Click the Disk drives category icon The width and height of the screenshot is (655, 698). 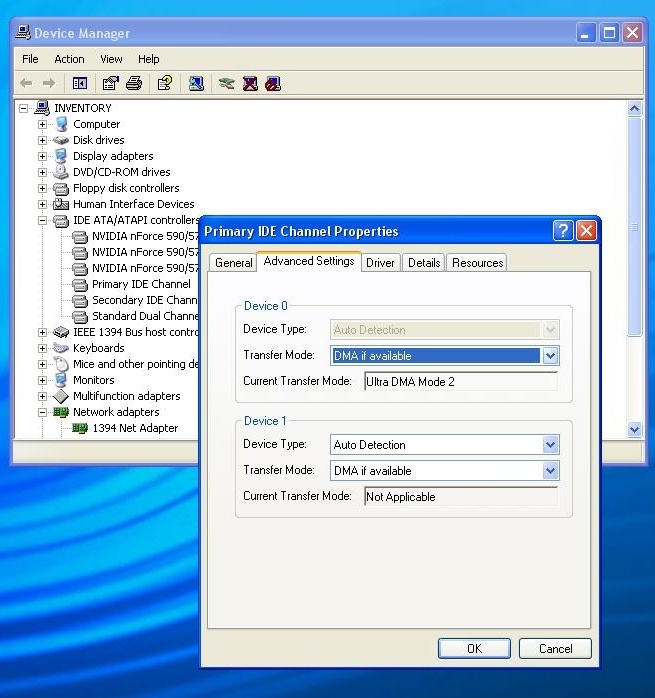click(x=61, y=140)
